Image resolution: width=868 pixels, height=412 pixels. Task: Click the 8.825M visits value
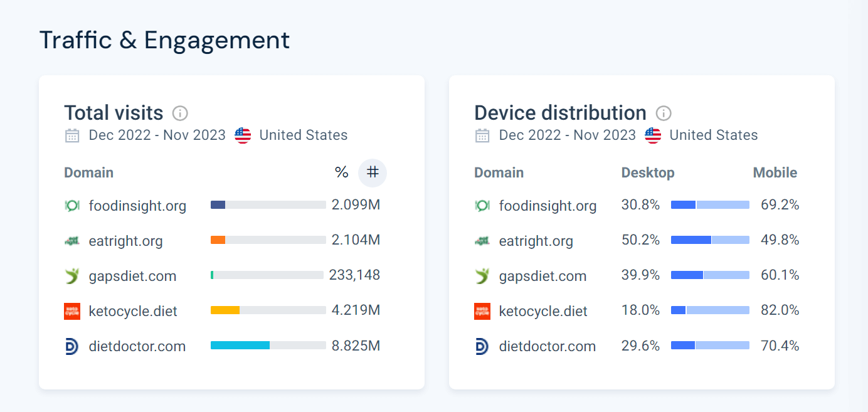pos(356,346)
